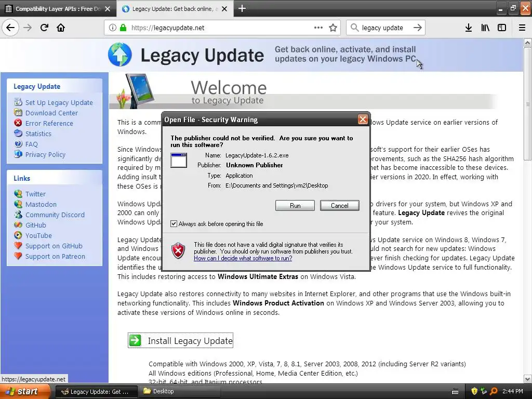Image resolution: width=532 pixels, height=399 pixels.
Task: Click the forward navigation arrow
Action: click(28, 28)
